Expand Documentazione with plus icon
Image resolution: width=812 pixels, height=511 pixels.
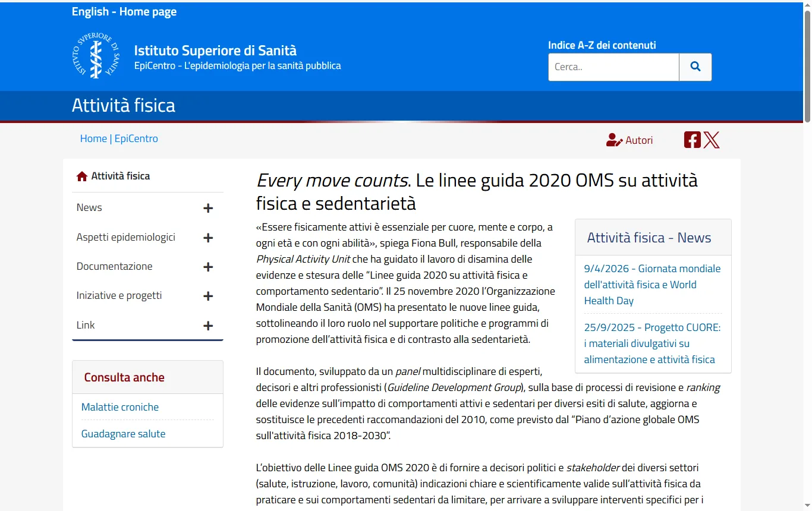click(208, 267)
